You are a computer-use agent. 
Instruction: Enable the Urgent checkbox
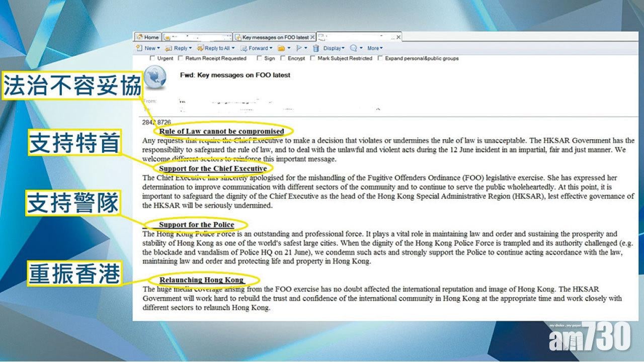coord(152,58)
